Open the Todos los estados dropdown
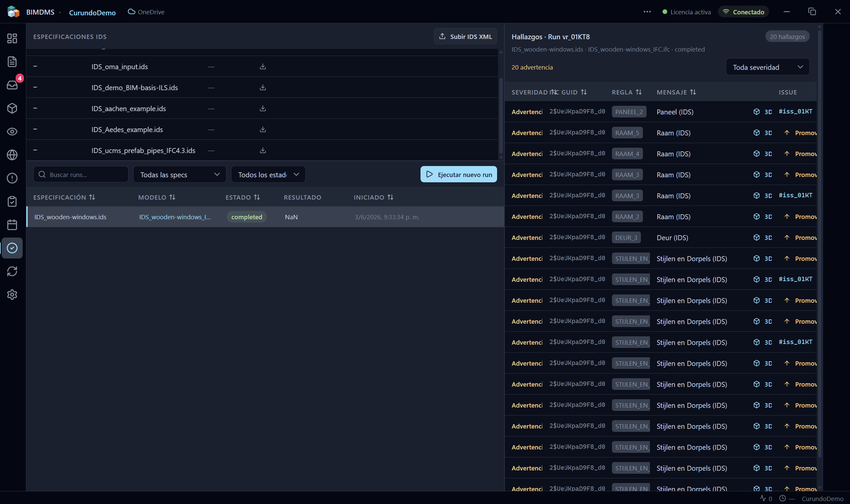 pyautogui.click(x=268, y=175)
